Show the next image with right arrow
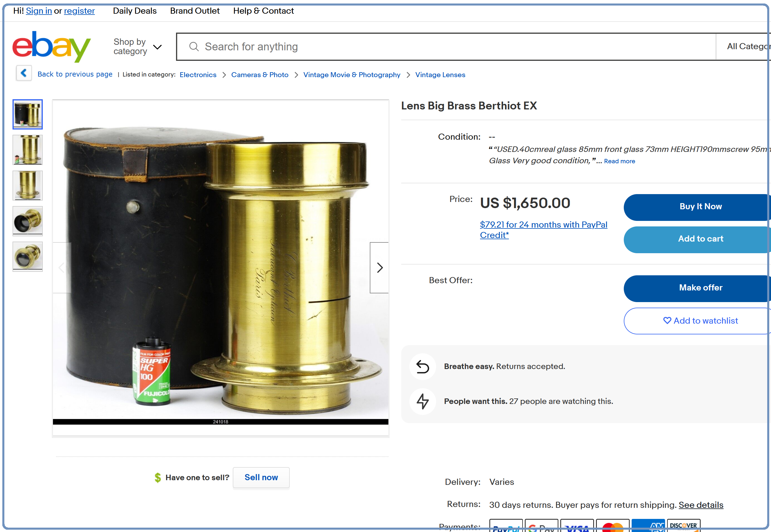771x532 pixels. 379,268
